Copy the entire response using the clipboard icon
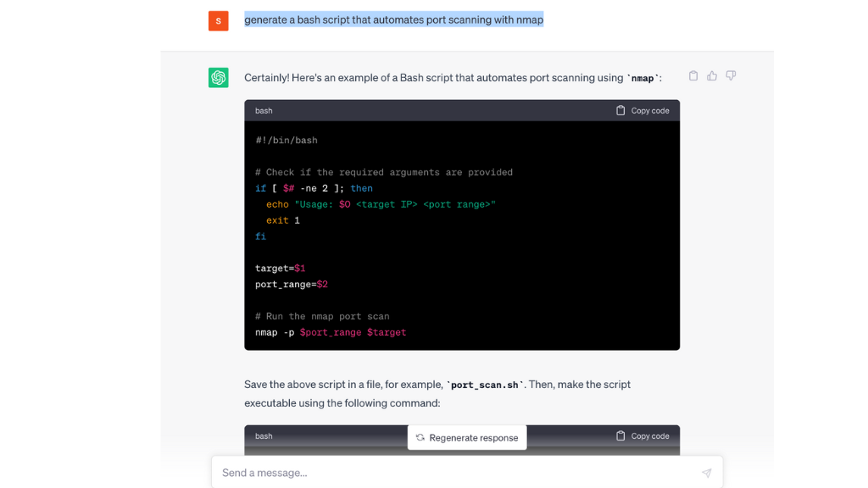Image resolution: width=868 pixels, height=488 pixels. click(693, 75)
